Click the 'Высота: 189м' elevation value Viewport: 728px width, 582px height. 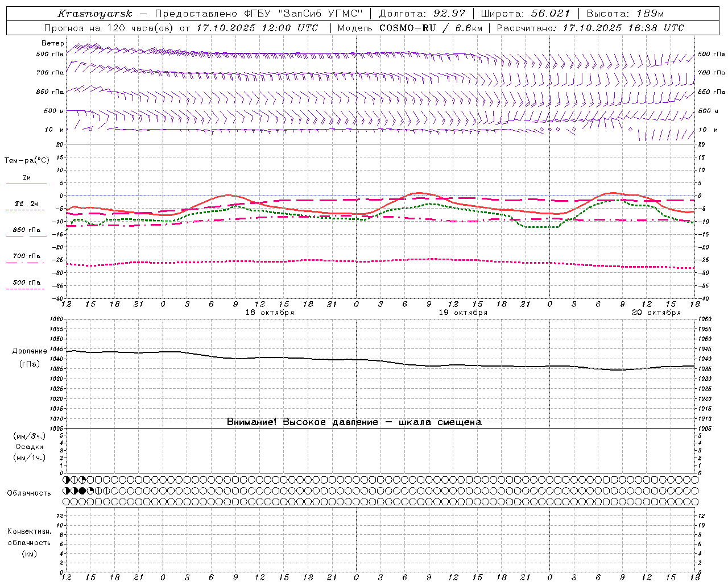[x=625, y=14]
